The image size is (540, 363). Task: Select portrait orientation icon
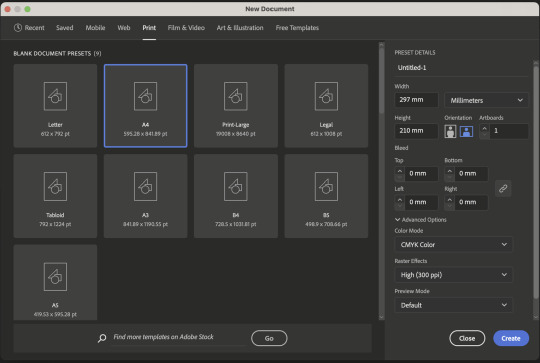[x=450, y=131]
